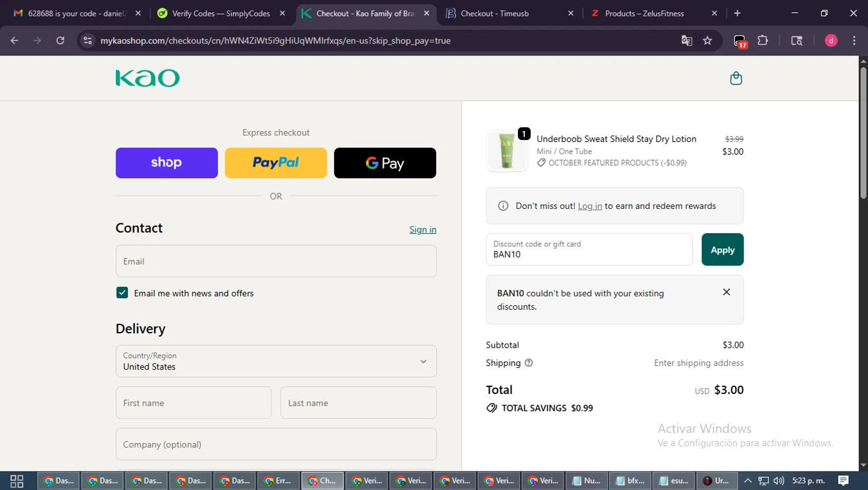Image resolution: width=868 pixels, height=490 pixels.
Task: Uncheck Email me with news and offers
Action: 122,293
